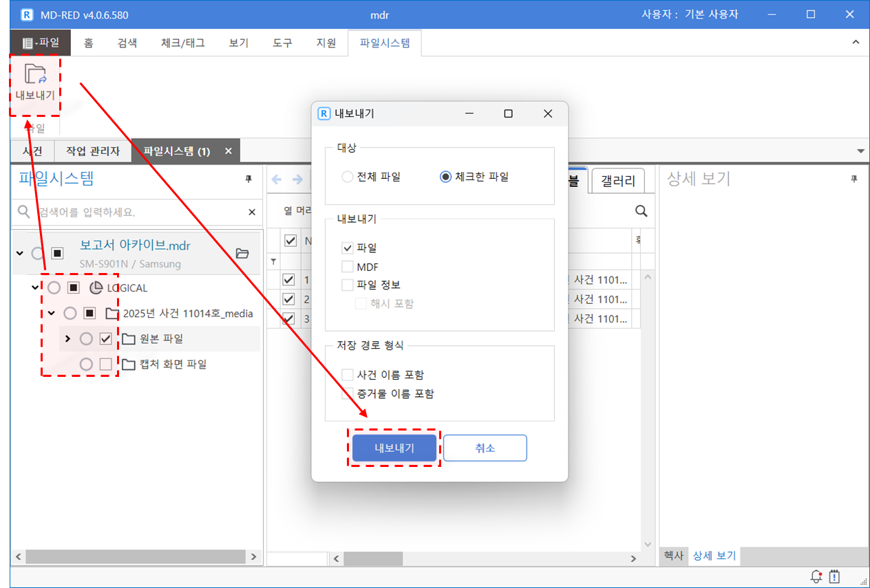The image size is (870, 588).
Task: Select the radio circle of 보고서 아카이브.mdr
Action: coord(38,254)
